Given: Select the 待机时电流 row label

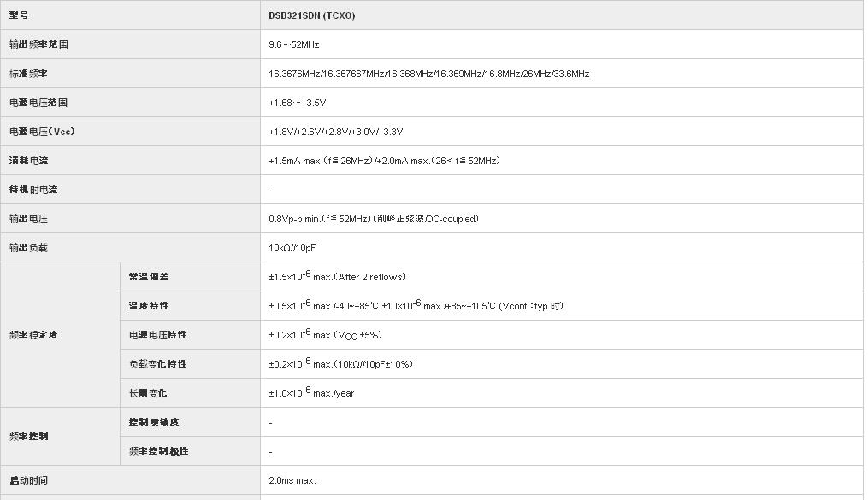Looking at the screenshot, I should coord(33,190).
